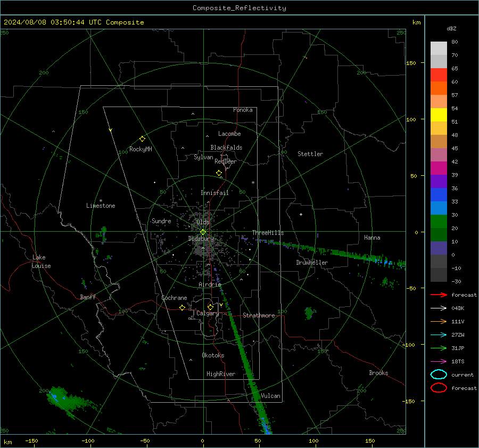This screenshot has height=448, width=479.
Task: Click the Strathmore city label
Action: pos(259,315)
